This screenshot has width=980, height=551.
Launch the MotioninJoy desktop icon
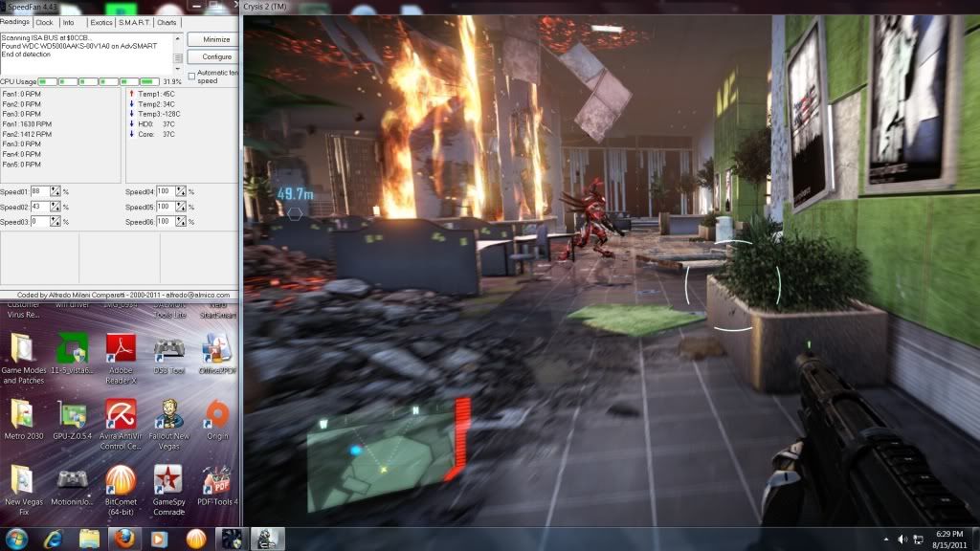pos(72,486)
